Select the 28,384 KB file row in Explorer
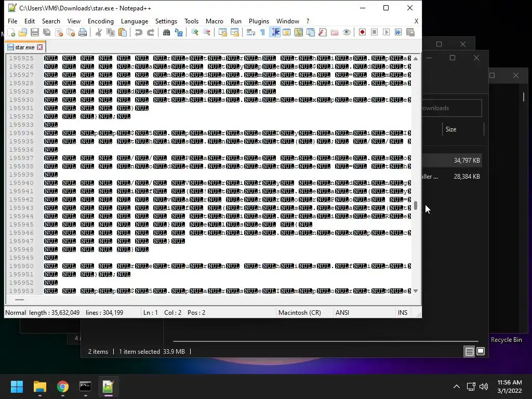This screenshot has width=532, height=399. tap(452, 177)
